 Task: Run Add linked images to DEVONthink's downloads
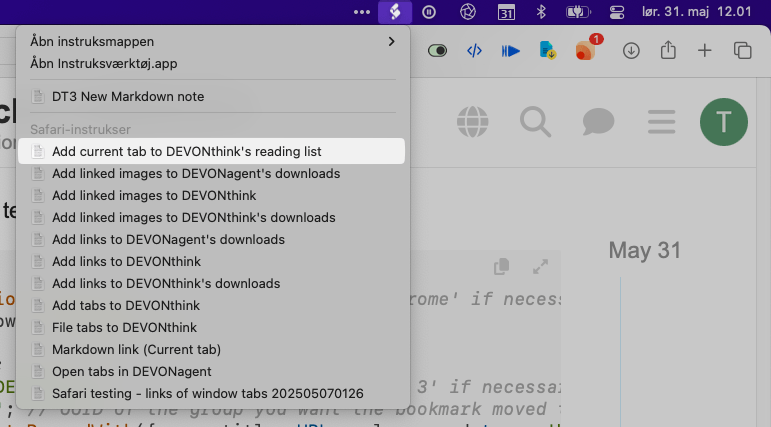[x=212, y=217]
